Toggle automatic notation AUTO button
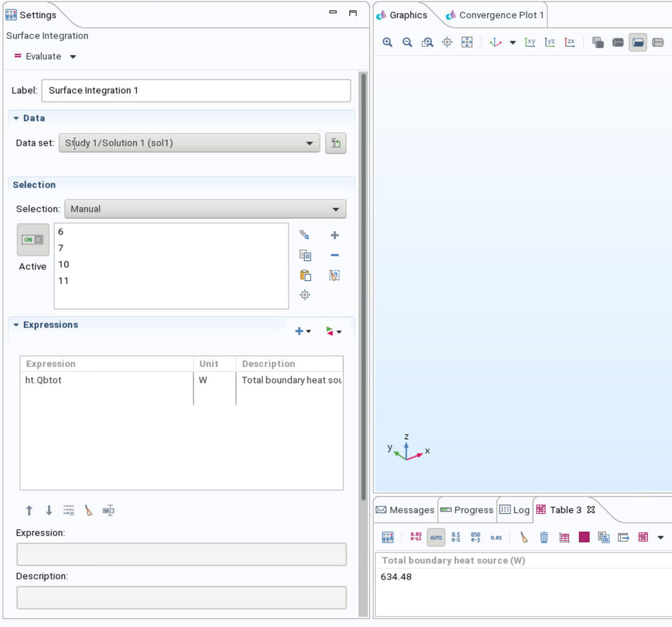The height and width of the screenshot is (627, 672). click(436, 537)
